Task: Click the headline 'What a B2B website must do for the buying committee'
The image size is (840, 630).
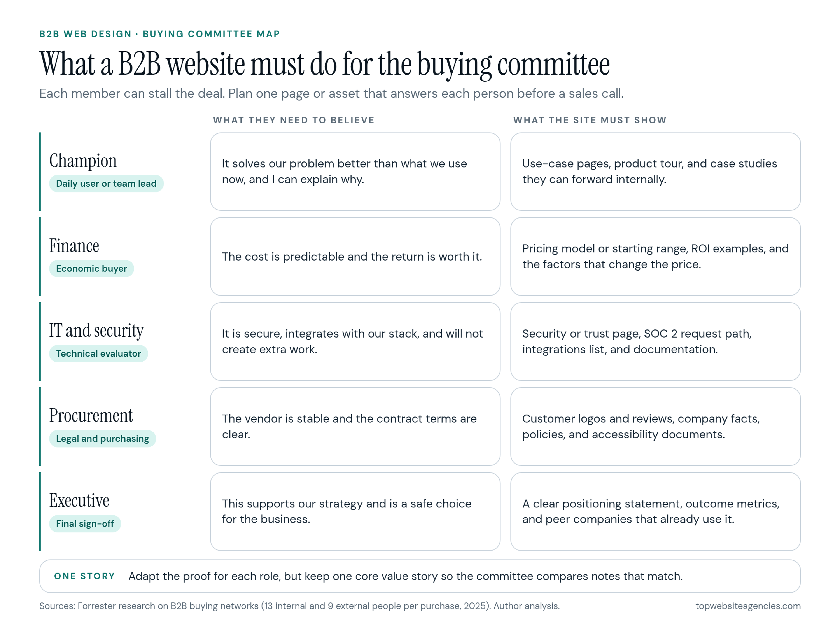Action: (325, 65)
